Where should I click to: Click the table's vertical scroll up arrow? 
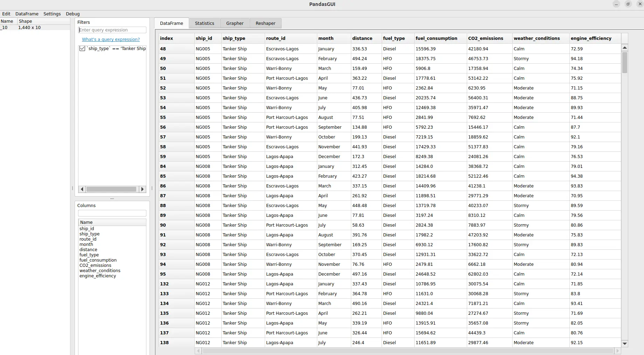625,48
